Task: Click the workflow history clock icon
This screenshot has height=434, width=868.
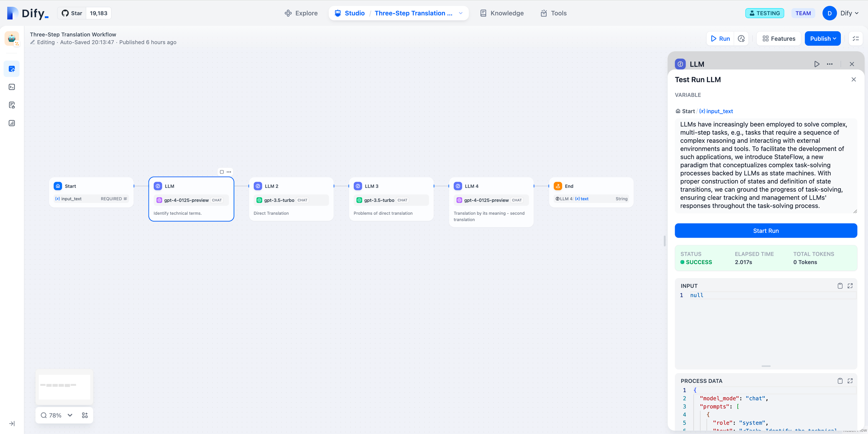Action: (742, 38)
